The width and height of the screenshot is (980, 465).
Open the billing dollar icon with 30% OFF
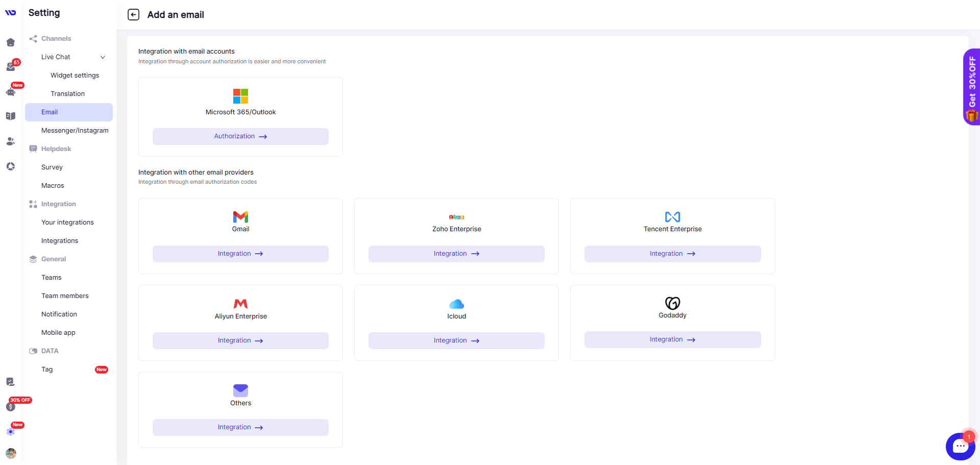(x=10, y=406)
